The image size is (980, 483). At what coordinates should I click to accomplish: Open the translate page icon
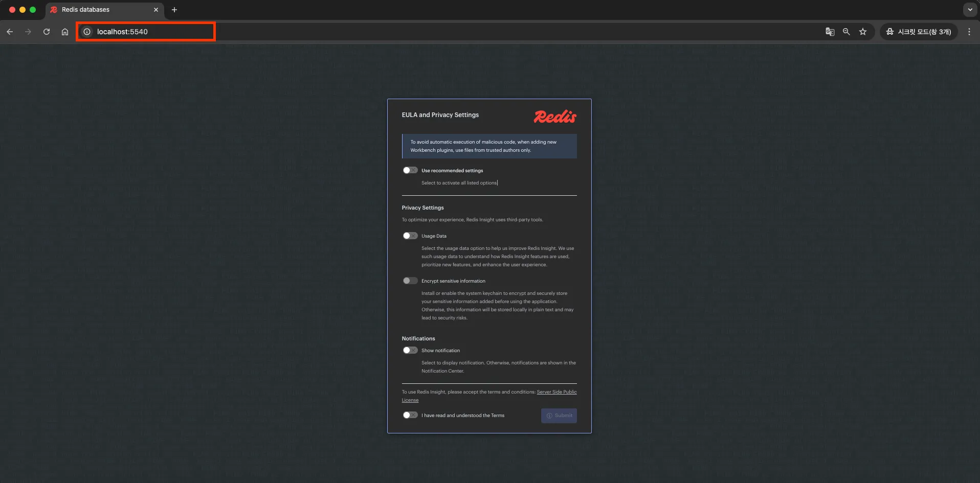click(x=830, y=32)
